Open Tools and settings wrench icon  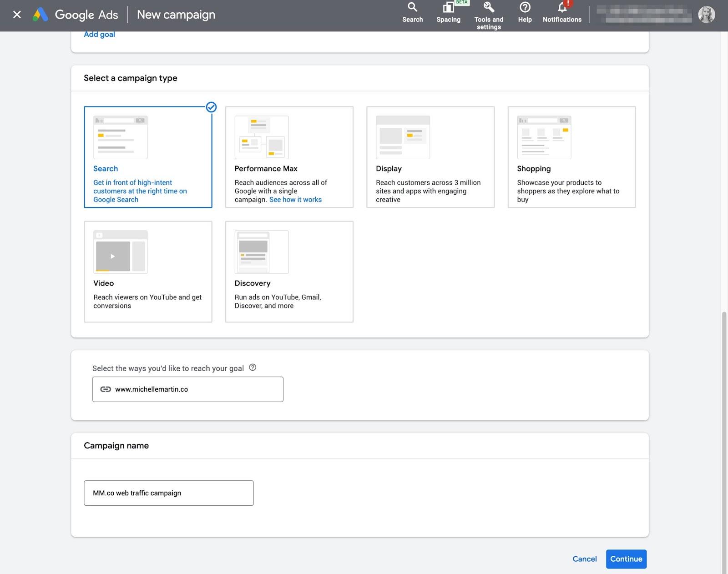click(x=489, y=7)
